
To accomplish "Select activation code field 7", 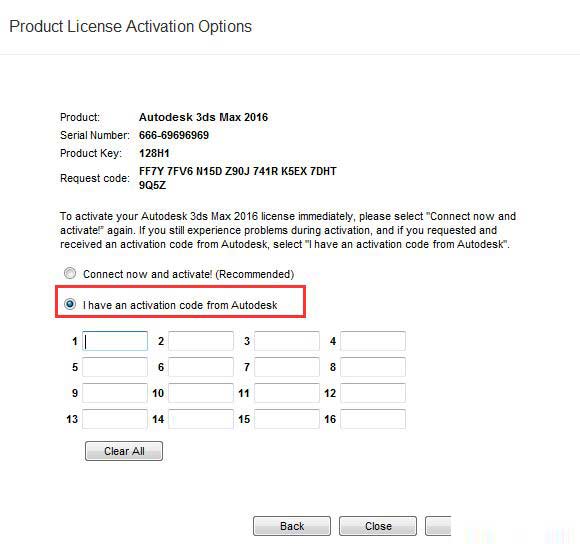I will (287, 367).
